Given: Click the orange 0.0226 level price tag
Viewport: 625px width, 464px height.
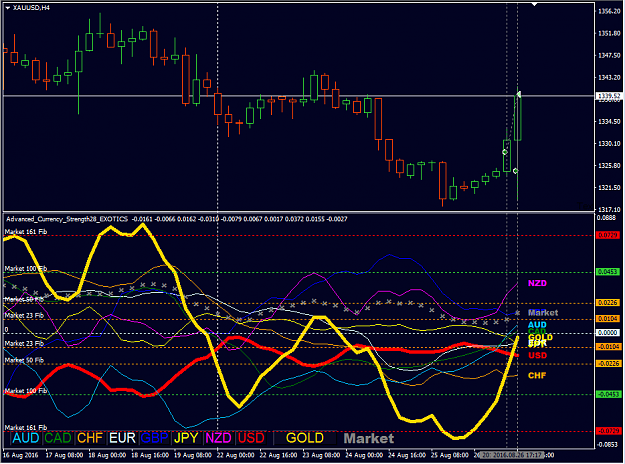Looking at the screenshot, I should (x=608, y=303).
